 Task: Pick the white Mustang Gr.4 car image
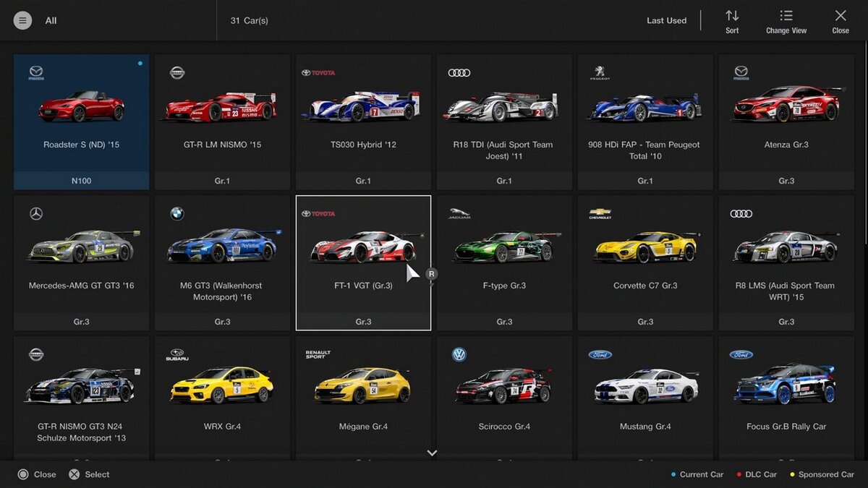tap(647, 386)
